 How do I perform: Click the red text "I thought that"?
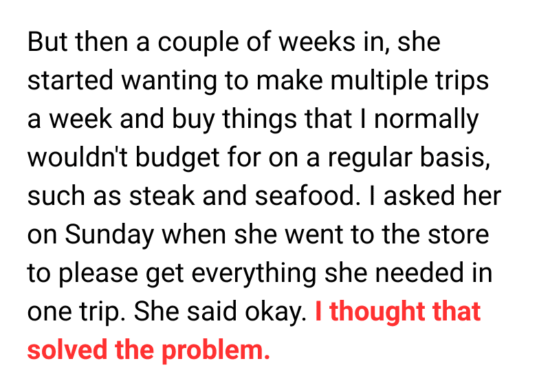(x=397, y=312)
